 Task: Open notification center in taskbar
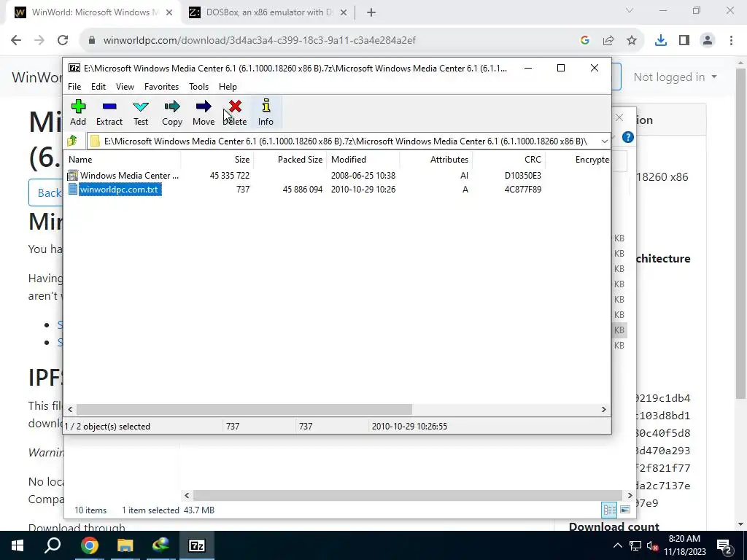(x=724, y=545)
